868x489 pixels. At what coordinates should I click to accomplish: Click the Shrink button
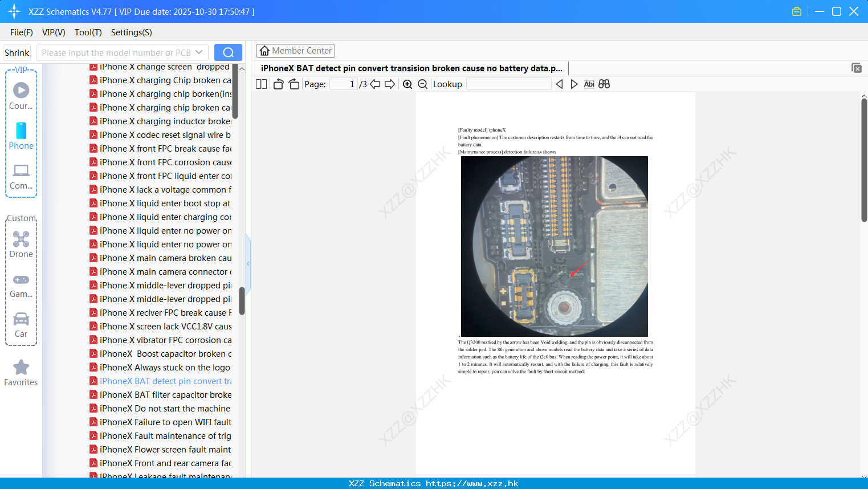17,52
